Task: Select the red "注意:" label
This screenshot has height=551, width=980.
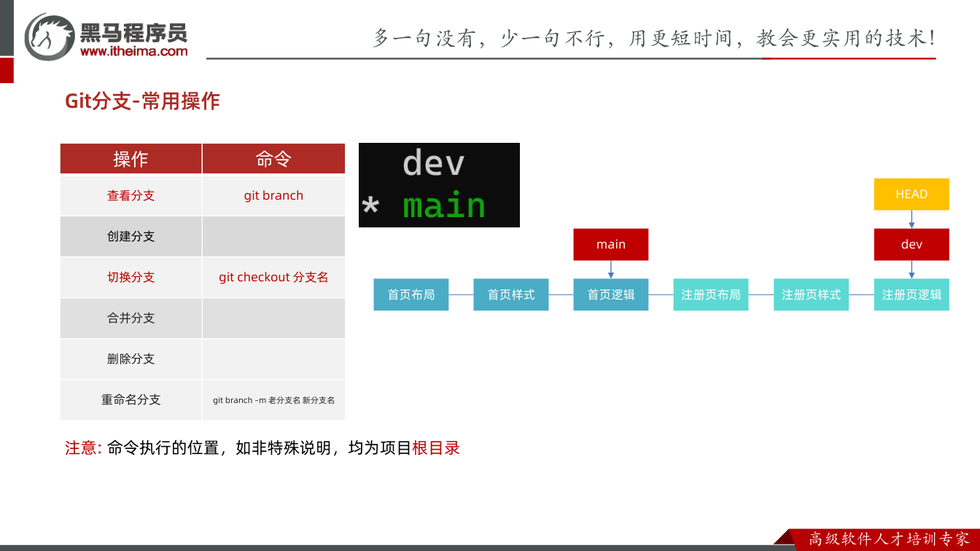Action: click(x=83, y=448)
